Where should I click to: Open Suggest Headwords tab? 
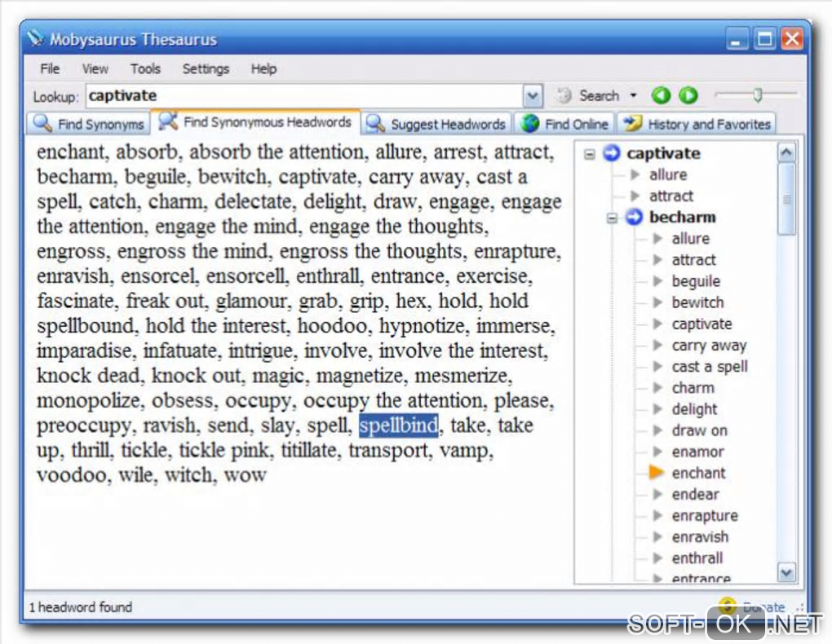point(436,124)
